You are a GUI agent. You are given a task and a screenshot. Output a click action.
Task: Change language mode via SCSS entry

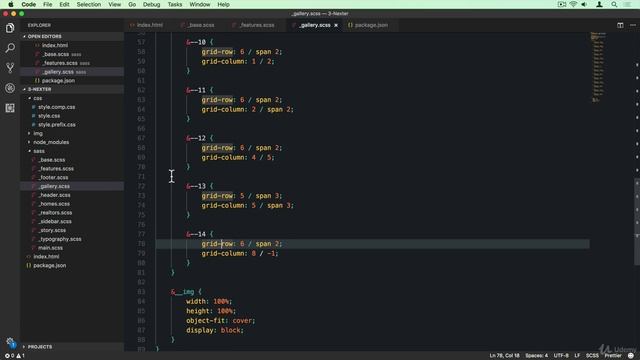click(592, 356)
